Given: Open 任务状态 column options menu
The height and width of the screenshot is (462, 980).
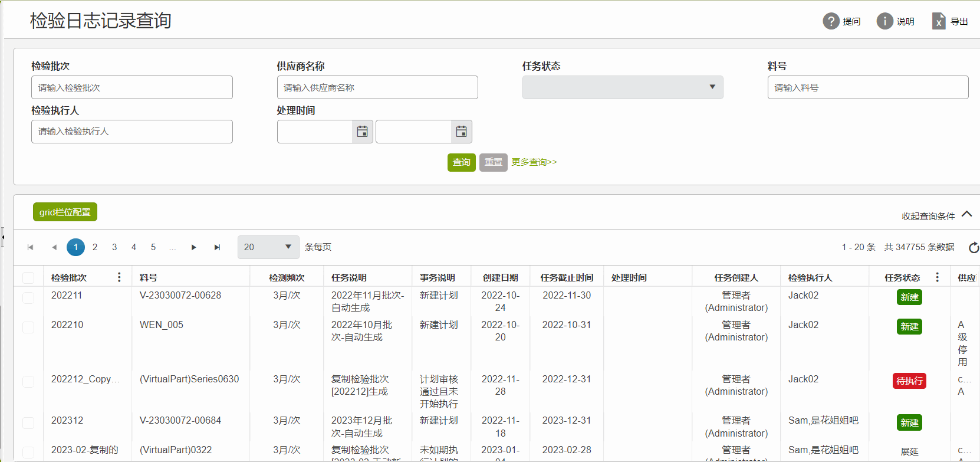Looking at the screenshot, I should [937, 277].
